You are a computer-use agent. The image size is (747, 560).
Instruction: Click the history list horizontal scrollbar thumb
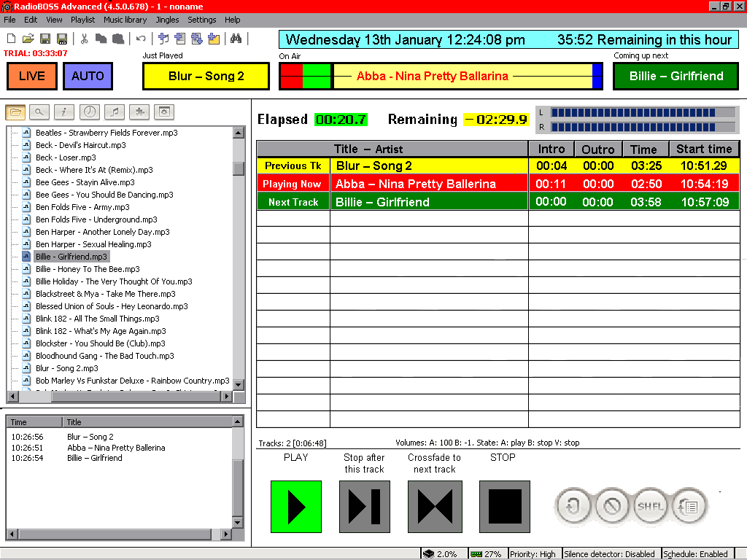coord(115,534)
